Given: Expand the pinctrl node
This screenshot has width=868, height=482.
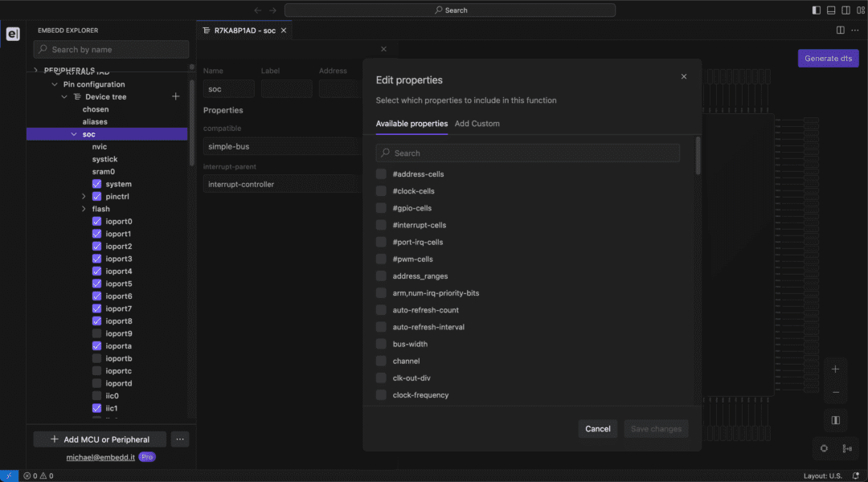Looking at the screenshot, I should [83, 196].
